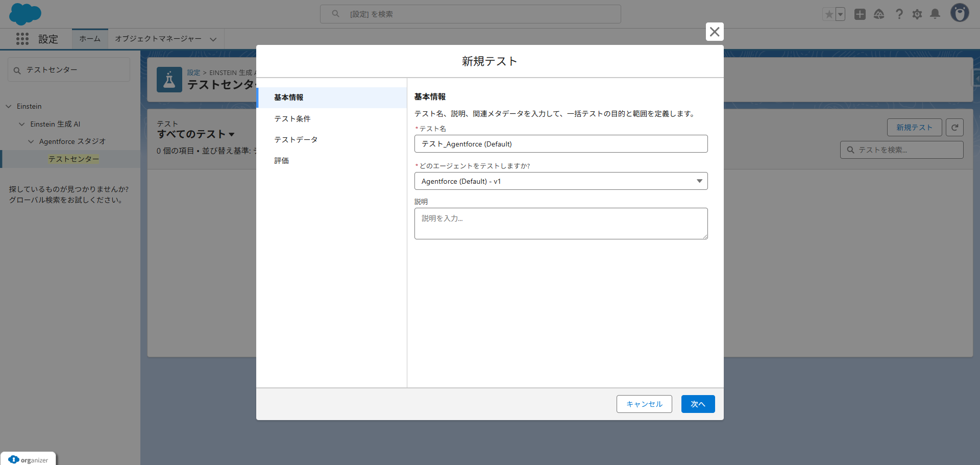Viewport: 980px width, 465px height.
Task: Collapse the Agentforce スタジオ node
Action: (31, 141)
